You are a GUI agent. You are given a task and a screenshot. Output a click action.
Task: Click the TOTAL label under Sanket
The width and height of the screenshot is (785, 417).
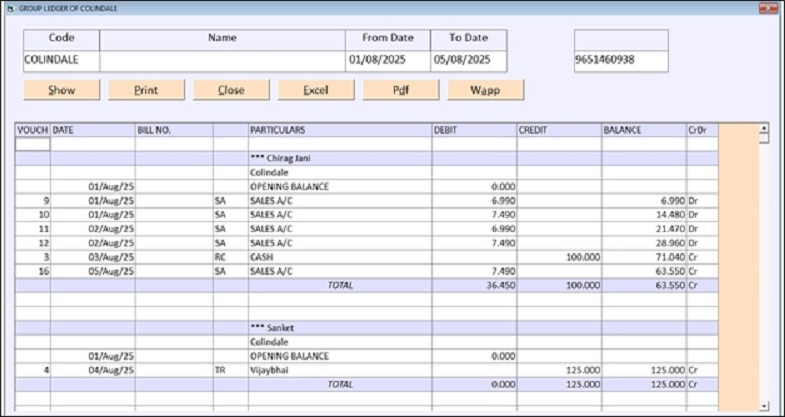coord(340,385)
